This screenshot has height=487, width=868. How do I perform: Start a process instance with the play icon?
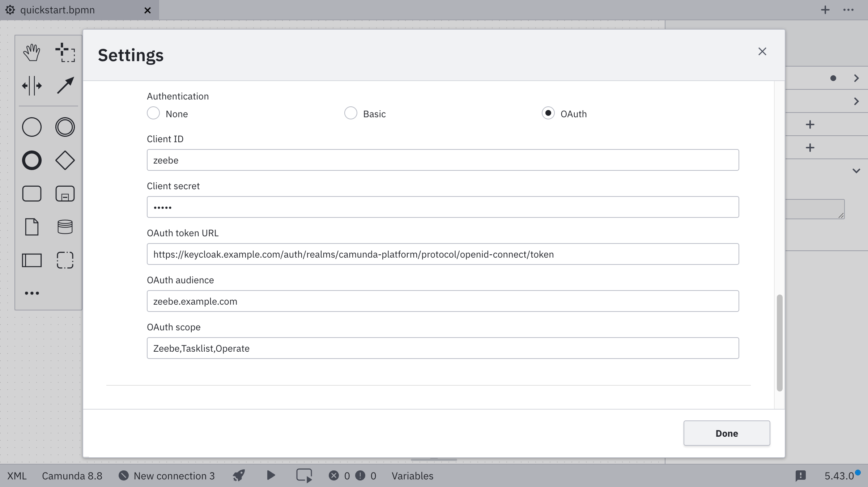click(270, 476)
